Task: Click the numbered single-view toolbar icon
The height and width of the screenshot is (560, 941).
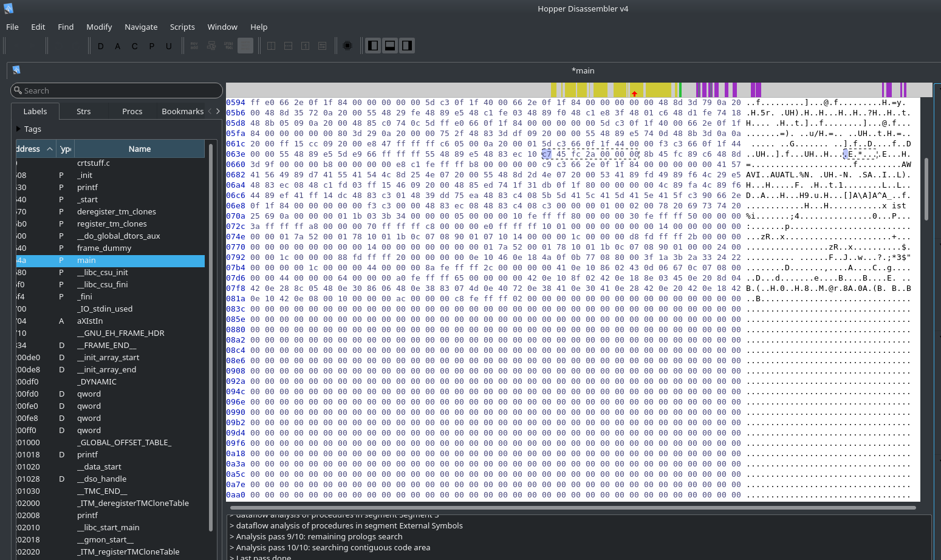Action: pos(306,46)
